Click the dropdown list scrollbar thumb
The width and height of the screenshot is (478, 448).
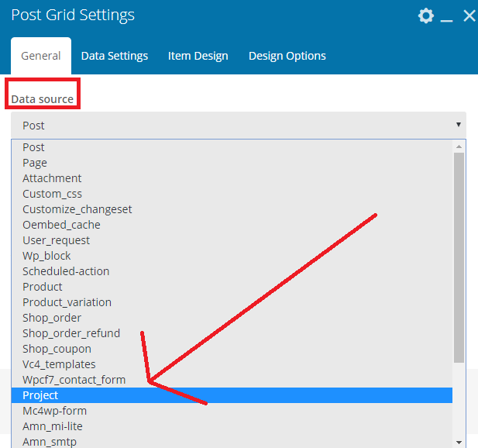click(x=459, y=257)
